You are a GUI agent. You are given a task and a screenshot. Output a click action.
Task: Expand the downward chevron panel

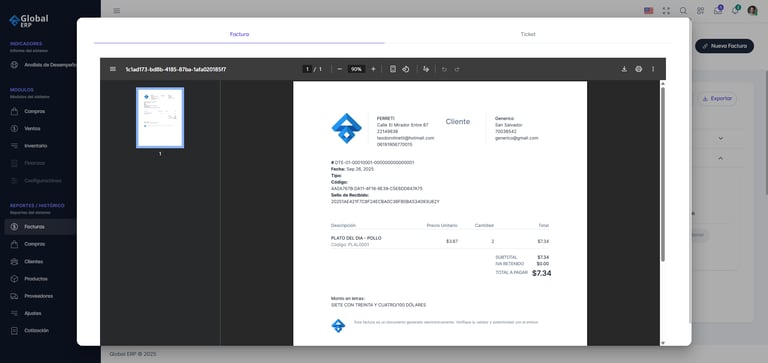tap(720, 139)
